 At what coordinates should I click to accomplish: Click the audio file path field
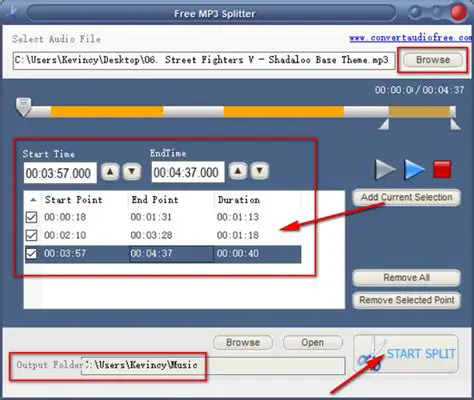point(204,60)
